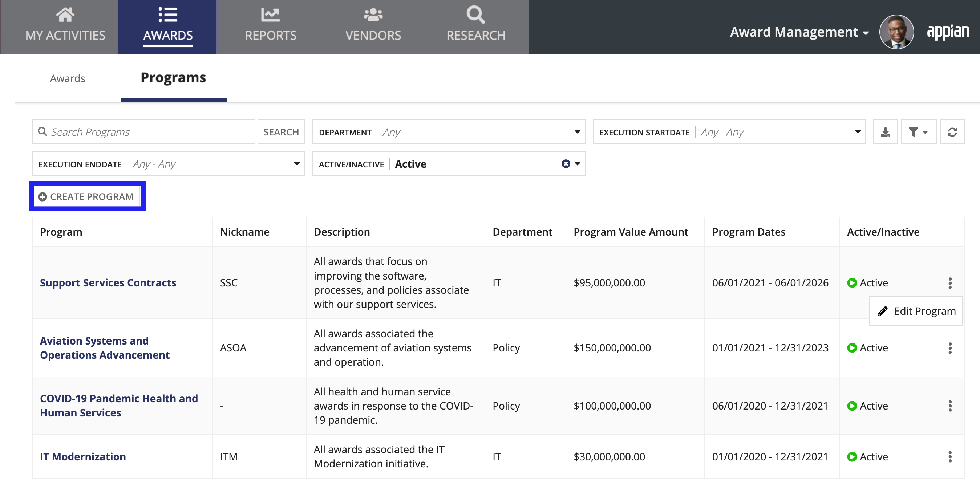Select the Programs sub-tab
This screenshot has height=480, width=980.
point(174,78)
